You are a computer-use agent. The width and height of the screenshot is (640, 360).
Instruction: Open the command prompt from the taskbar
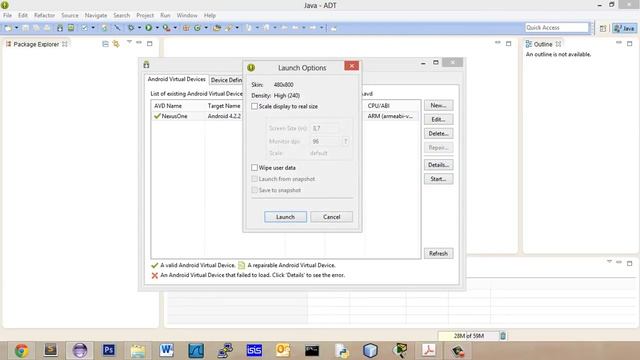(x=312, y=351)
